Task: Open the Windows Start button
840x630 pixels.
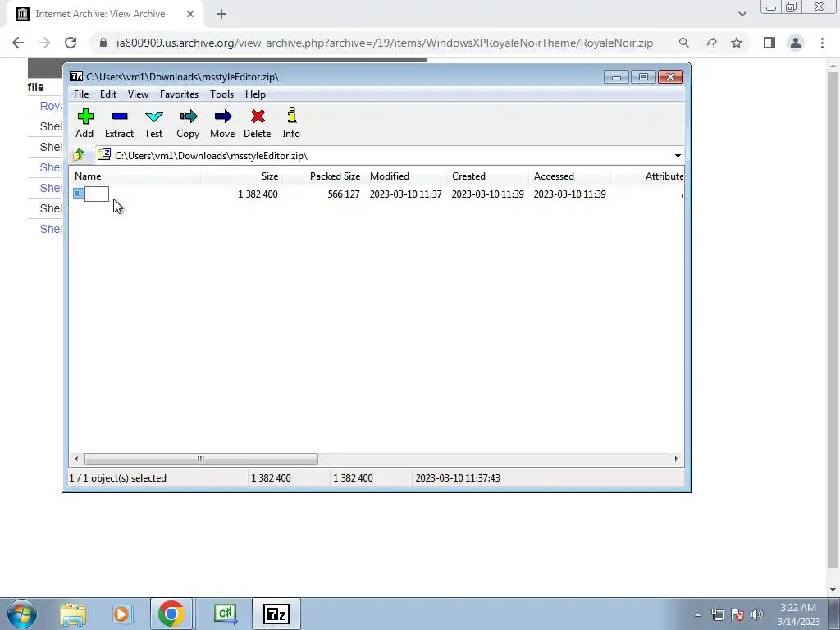Action: click(x=22, y=614)
